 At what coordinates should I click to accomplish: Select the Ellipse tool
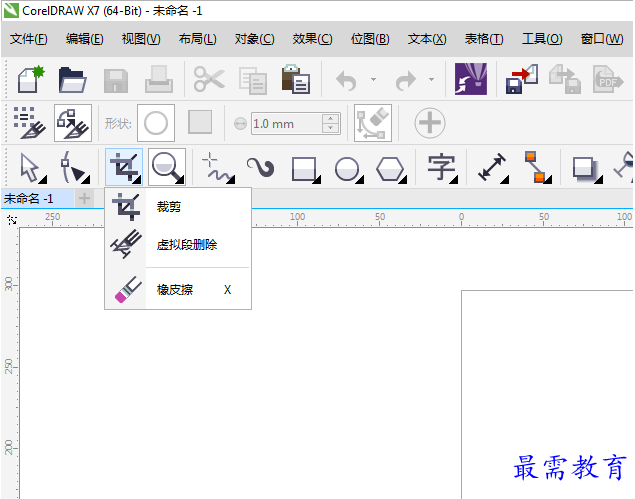[349, 168]
